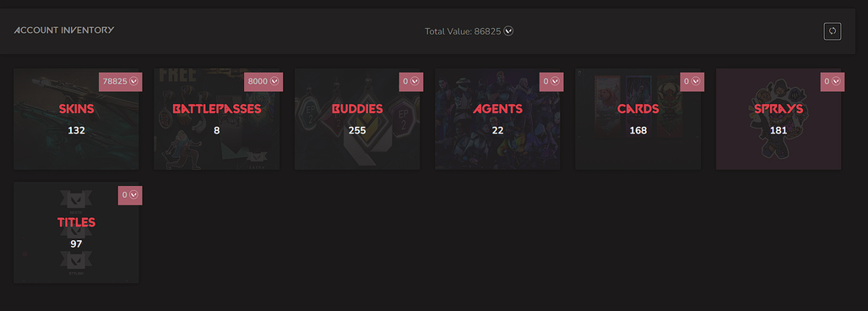
Task: Open the Titles category tile
Action: [76, 233]
